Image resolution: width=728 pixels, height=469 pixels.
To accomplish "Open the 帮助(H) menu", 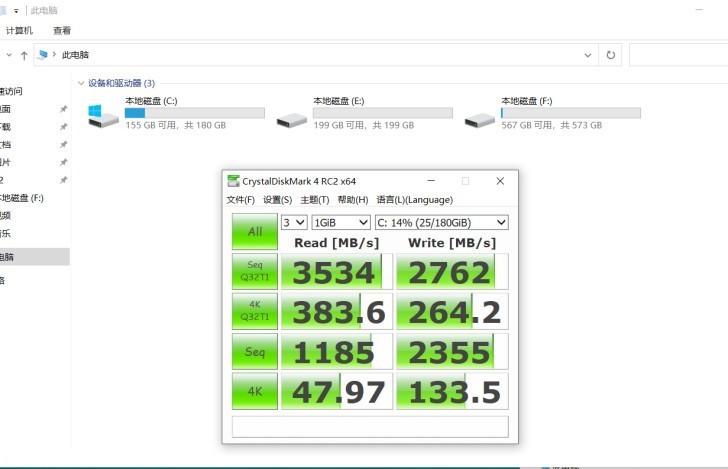I will pyautogui.click(x=353, y=200).
